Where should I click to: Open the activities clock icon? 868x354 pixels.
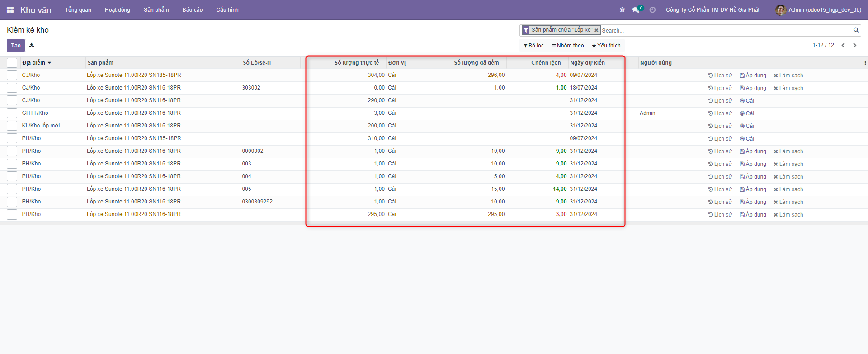tap(652, 9)
